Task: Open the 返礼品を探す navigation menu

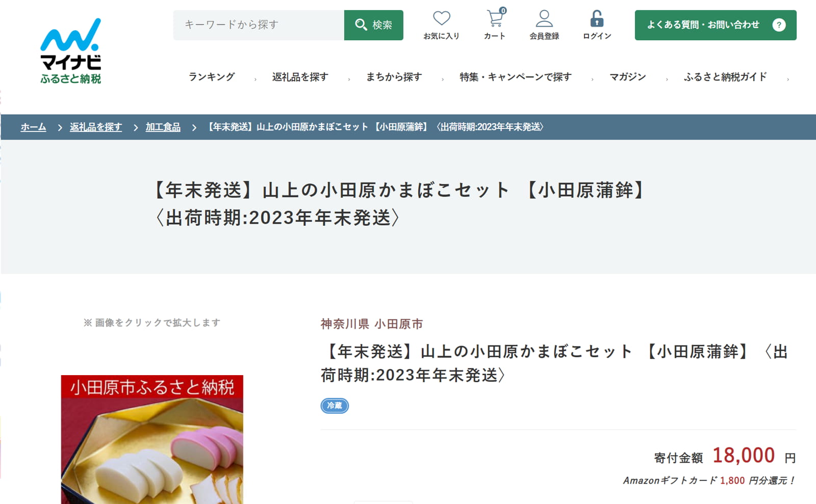Action: pyautogui.click(x=299, y=77)
